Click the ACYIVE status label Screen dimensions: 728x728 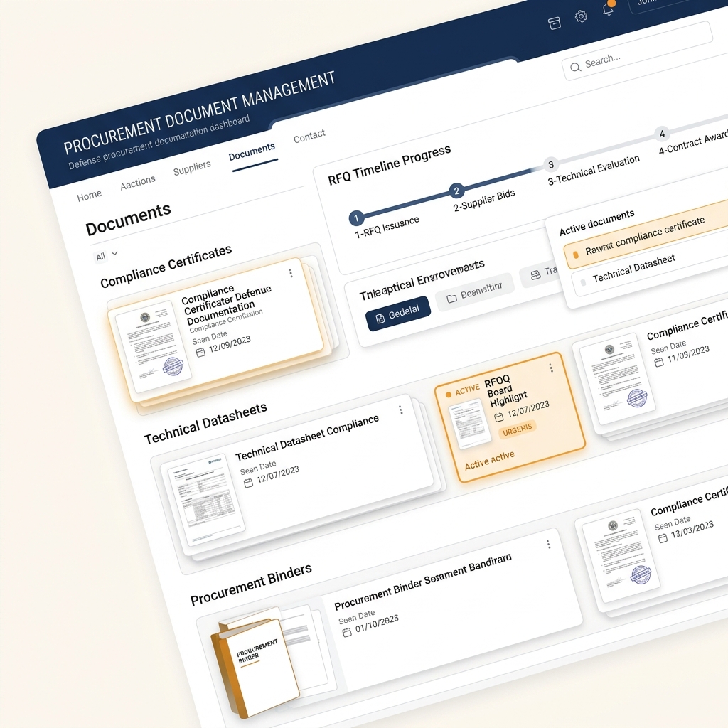point(467,390)
